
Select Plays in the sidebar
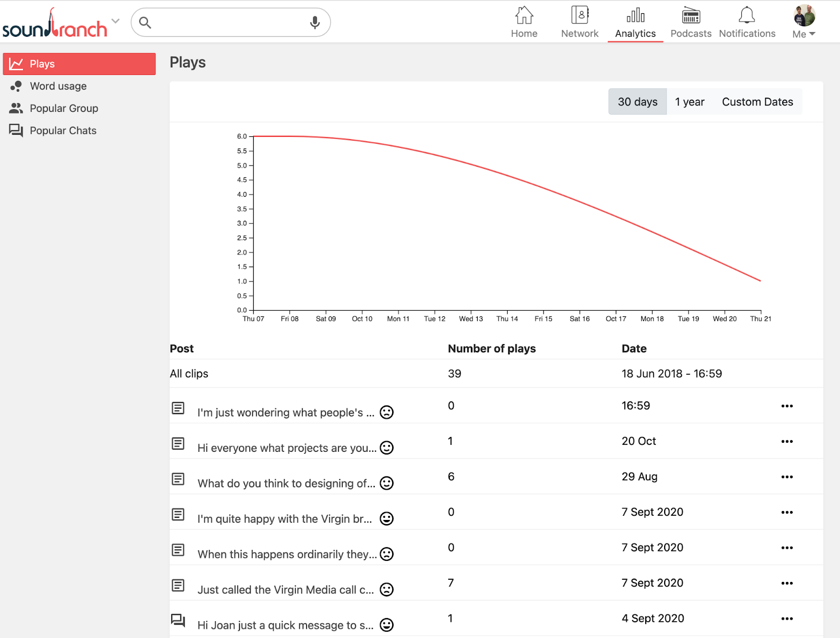(x=79, y=64)
